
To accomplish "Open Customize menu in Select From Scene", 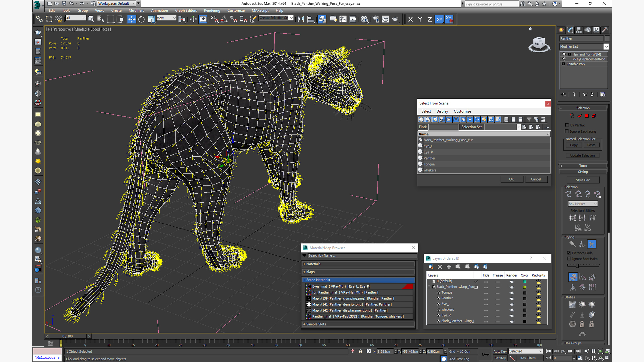I will [x=462, y=111].
